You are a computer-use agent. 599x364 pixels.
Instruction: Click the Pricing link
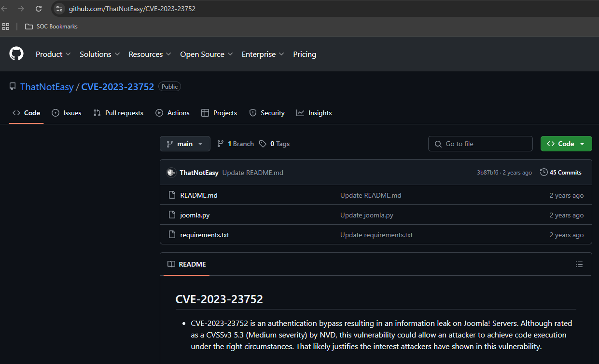(305, 54)
